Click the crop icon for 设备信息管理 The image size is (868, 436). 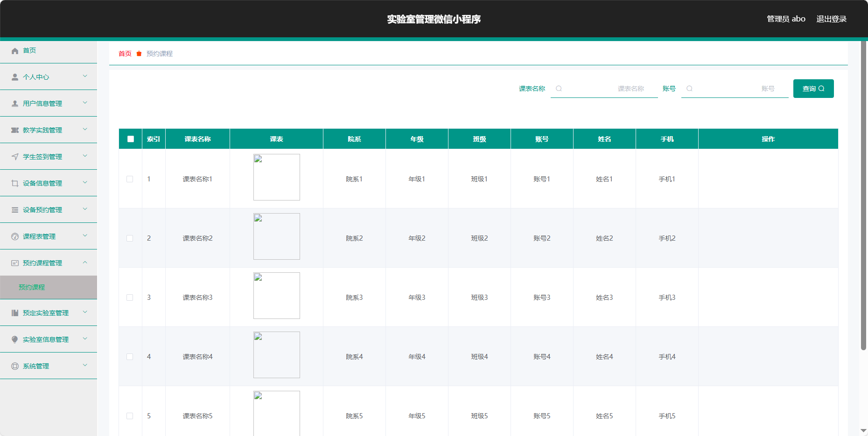point(15,184)
